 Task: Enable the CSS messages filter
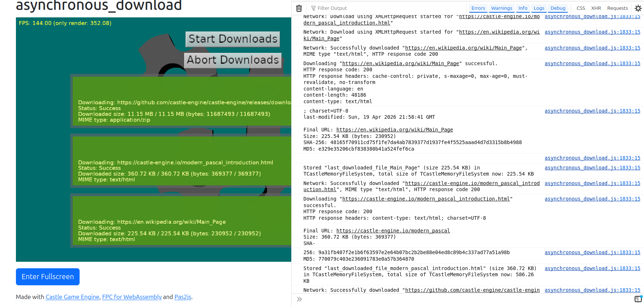[x=581, y=8]
